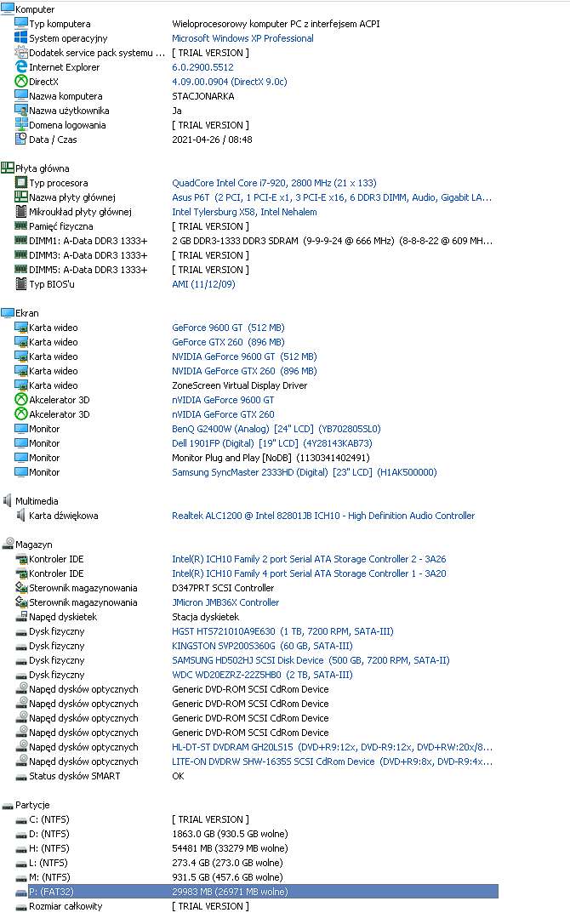This screenshot has width=570, height=924.
Task: Open the QuadCore Intel Core i7-920 link
Action: click(x=274, y=183)
